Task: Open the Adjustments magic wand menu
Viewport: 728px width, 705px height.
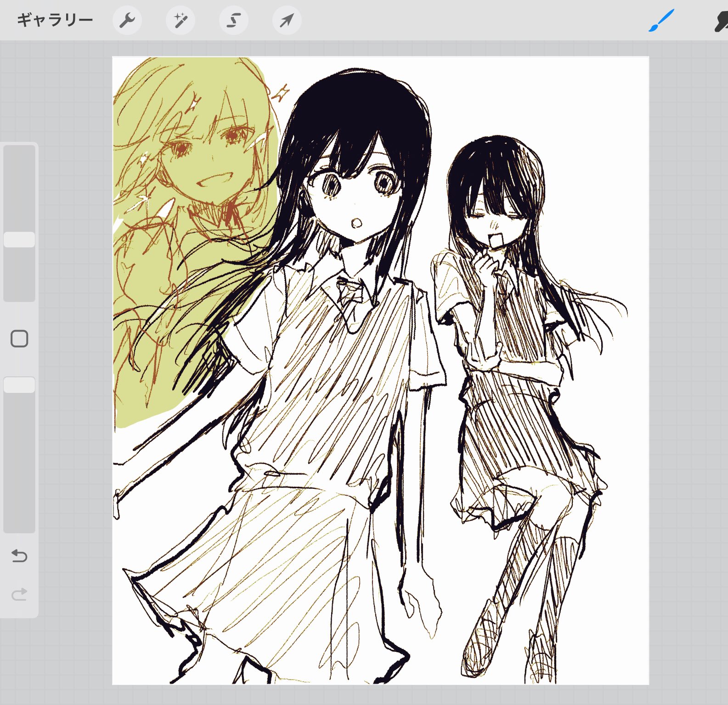Action: pos(181,20)
